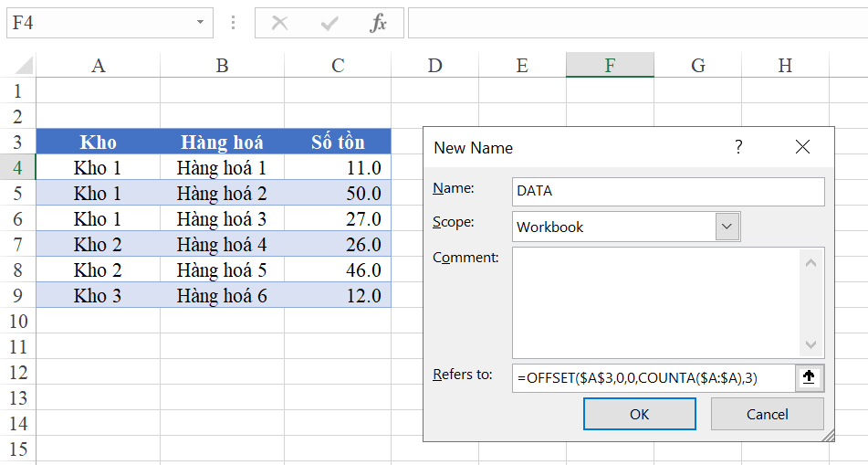
Task: Click the cell with value 46.0
Action: click(338, 269)
